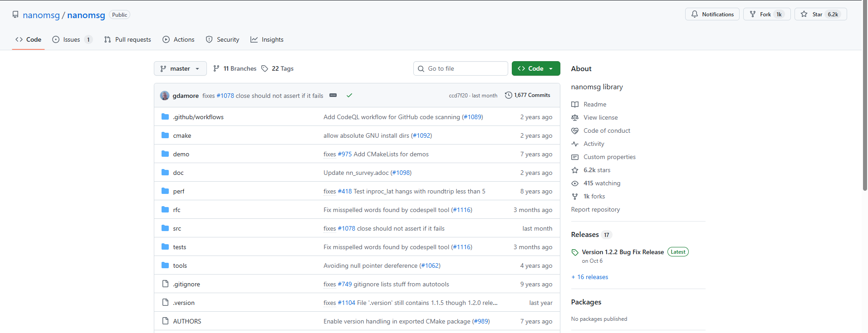Viewport: 868px width, 333px height.
Task: Open the master branch dropdown
Action: pos(180,68)
